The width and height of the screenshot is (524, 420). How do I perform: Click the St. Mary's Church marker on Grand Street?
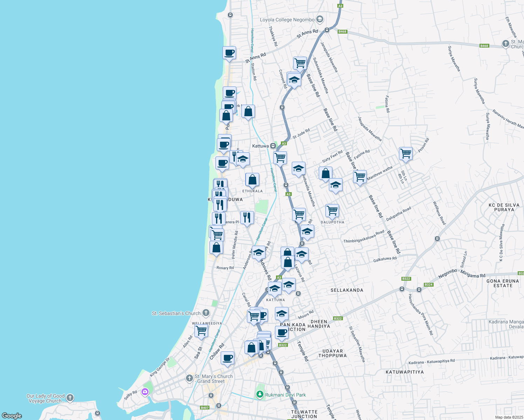click(189, 378)
